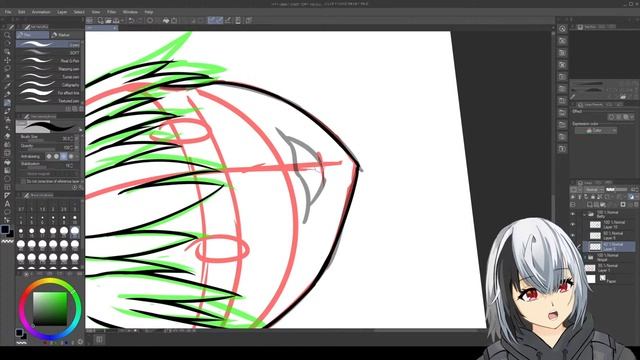
Task: Select the highlighted third anti-aliasing option
Action: coord(64,156)
